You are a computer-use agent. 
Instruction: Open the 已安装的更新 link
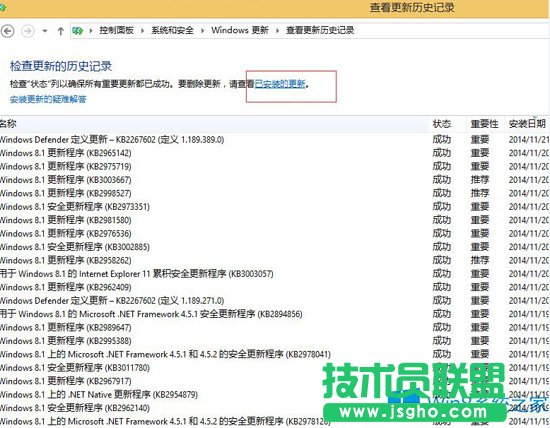280,84
